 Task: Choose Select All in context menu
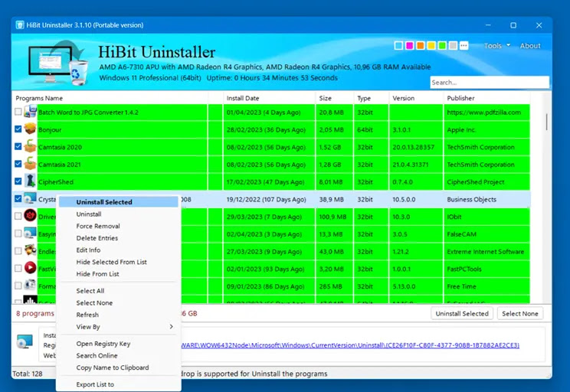[119, 291]
